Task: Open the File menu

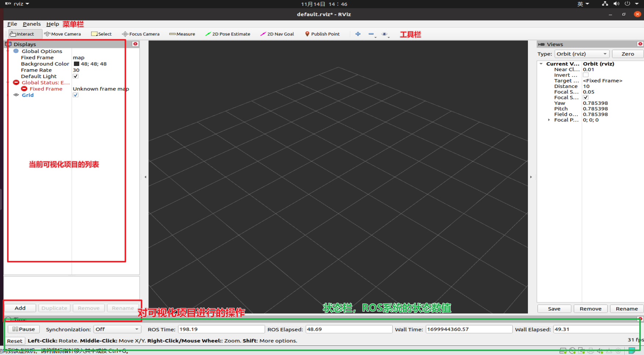Action: 12,24
